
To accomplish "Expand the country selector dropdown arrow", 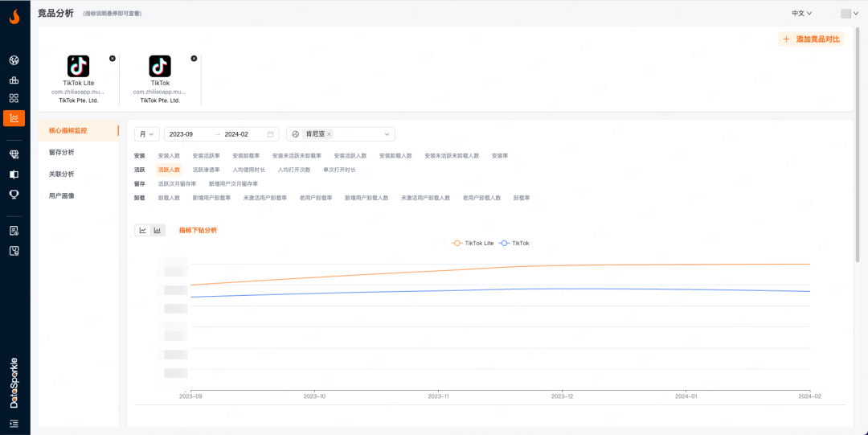I will 387,134.
